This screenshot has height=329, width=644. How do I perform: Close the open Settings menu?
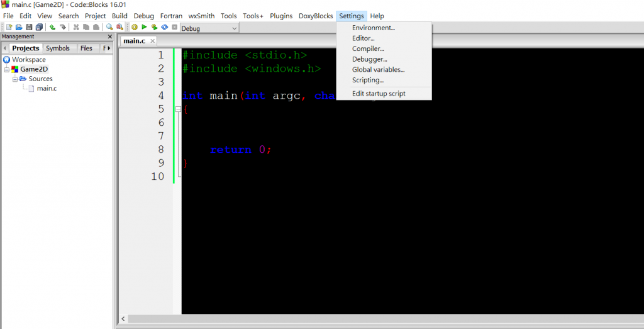click(x=352, y=16)
